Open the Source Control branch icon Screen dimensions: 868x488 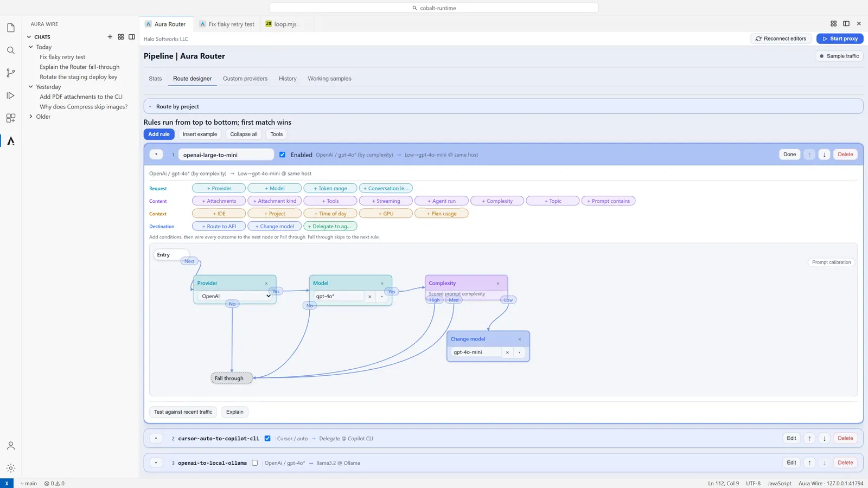10,73
